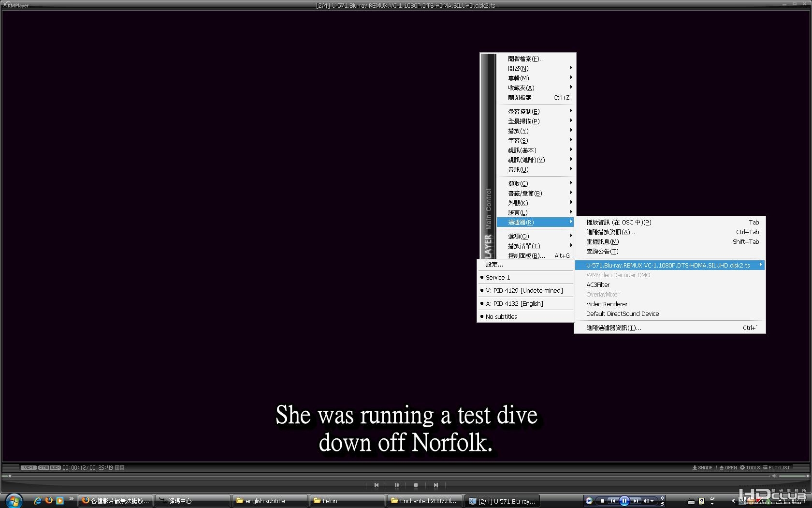812x508 pixels.
Task: Select 播放資訊 (在 OSC 中) entry
Action: [670, 222]
